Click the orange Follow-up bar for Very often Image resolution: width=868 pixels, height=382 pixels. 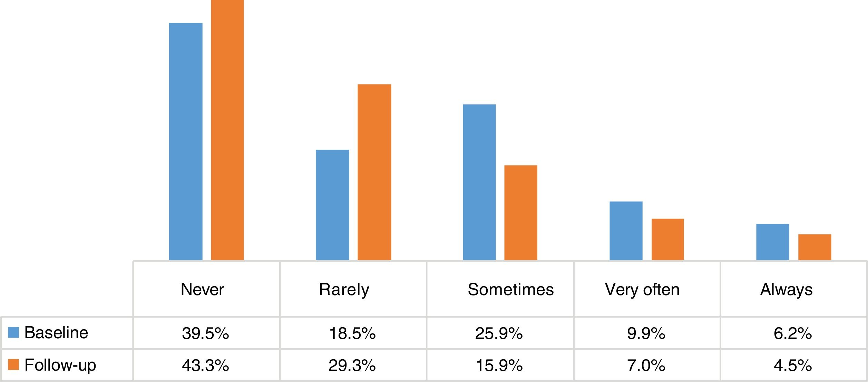pos(668,239)
